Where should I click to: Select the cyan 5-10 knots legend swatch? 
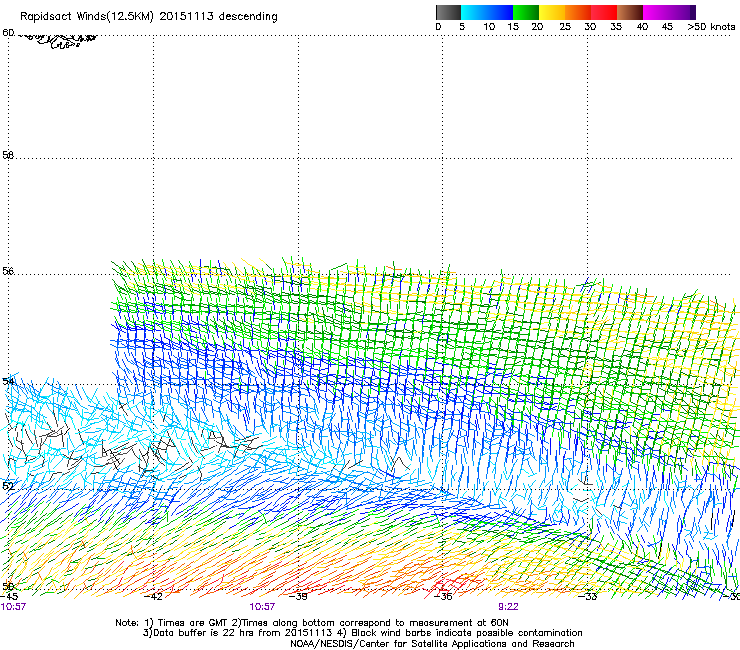(474, 12)
